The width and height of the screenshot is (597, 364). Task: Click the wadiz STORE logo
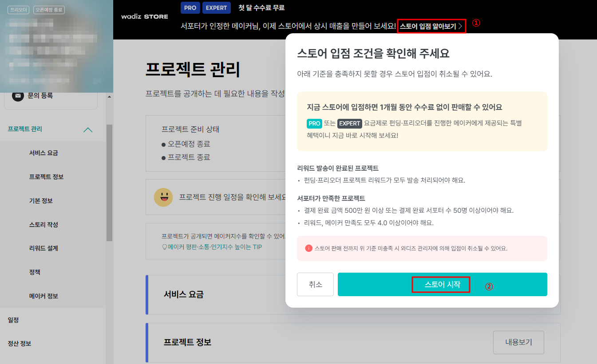pyautogui.click(x=144, y=16)
